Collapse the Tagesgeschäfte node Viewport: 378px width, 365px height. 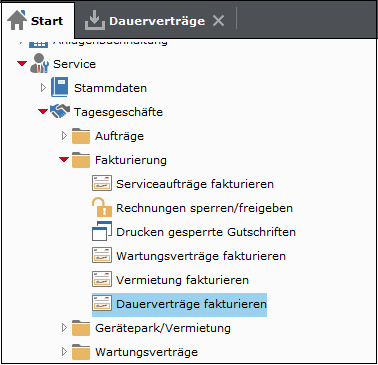pos(43,111)
